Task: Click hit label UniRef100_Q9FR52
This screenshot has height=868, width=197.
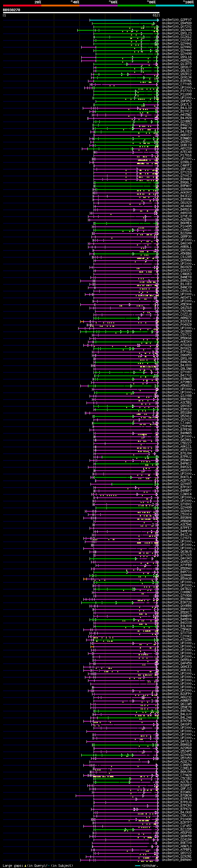Action: click(x=176, y=101)
